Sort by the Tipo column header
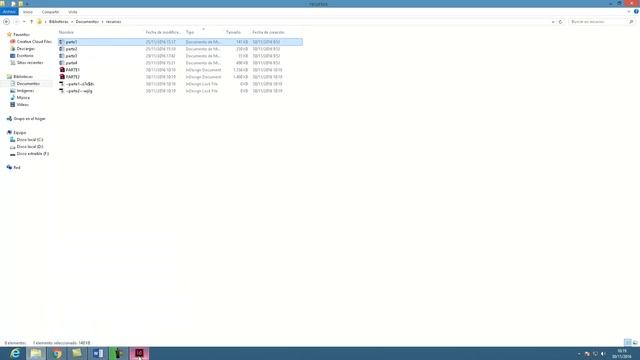Image resolution: width=640 pixels, height=360 pixels. pos(190,32)
